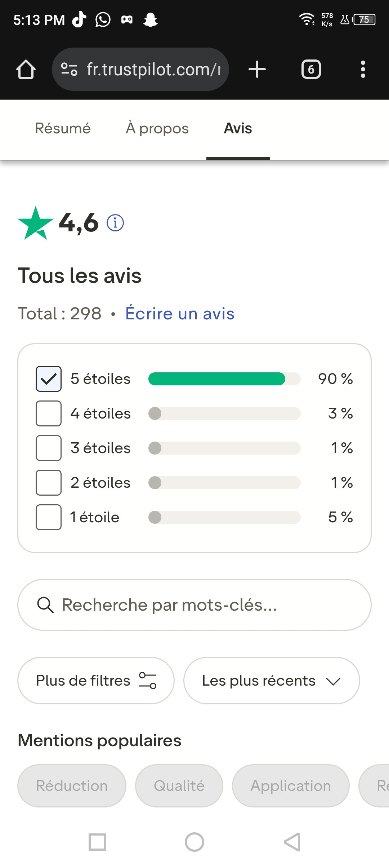The height and width of the screenshot is (868, 389).
Task: Focus the Recherche par mots-clés search field
Action: (194, 605)
